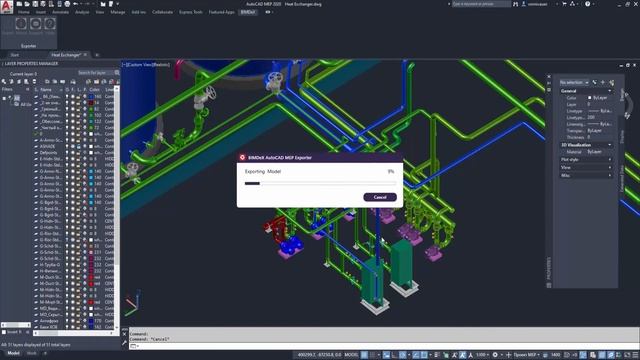Switch to the Start file tab
The width and height of the screenshot is (640, 360).
[x=15, y=55]
